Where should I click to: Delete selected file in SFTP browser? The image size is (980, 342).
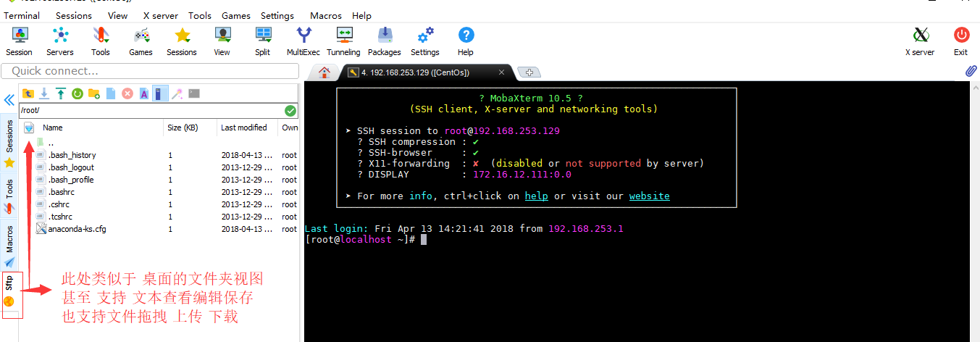(127, 93)
